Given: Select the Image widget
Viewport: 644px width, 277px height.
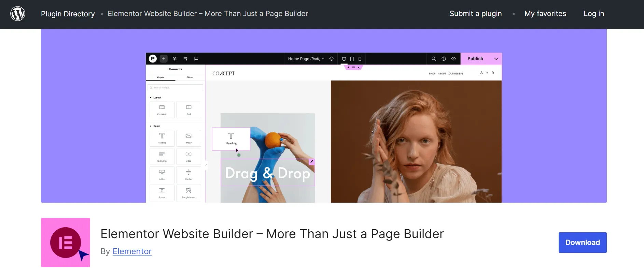Looking at the screenshot, I should [188, 138].
